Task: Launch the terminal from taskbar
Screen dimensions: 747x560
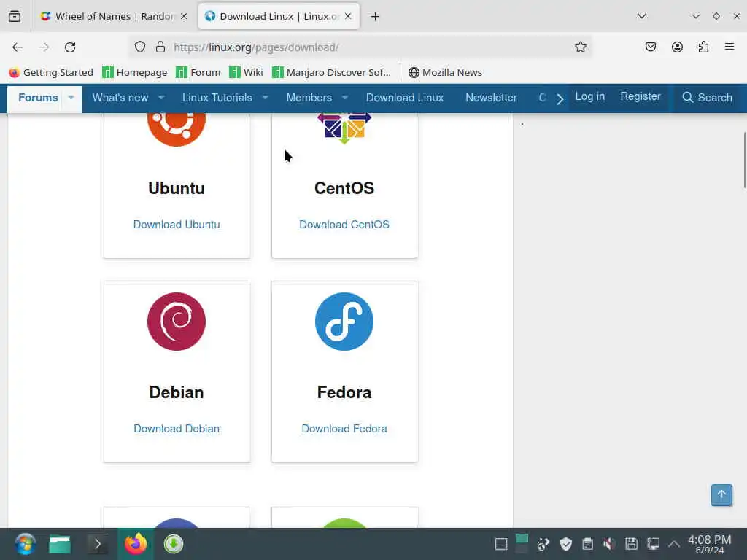Action: point(98,544)
